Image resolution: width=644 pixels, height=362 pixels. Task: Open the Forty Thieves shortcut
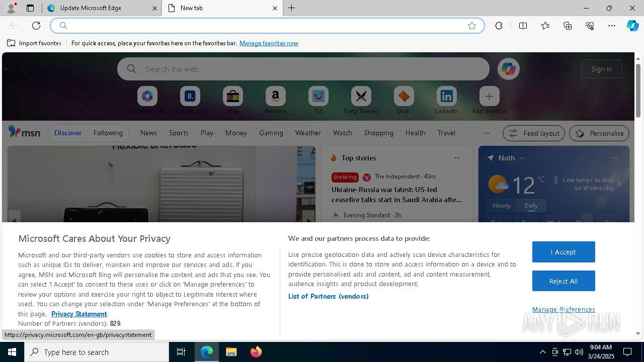pyautogui.click(x=361, y=100)
